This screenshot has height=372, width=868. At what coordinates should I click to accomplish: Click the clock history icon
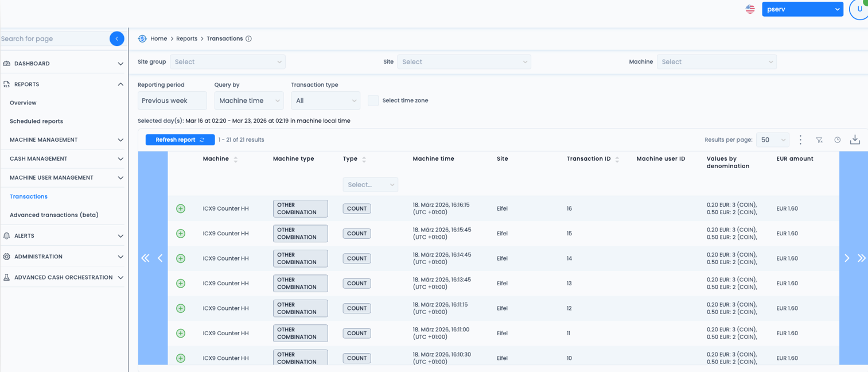[x=838, y=139]
